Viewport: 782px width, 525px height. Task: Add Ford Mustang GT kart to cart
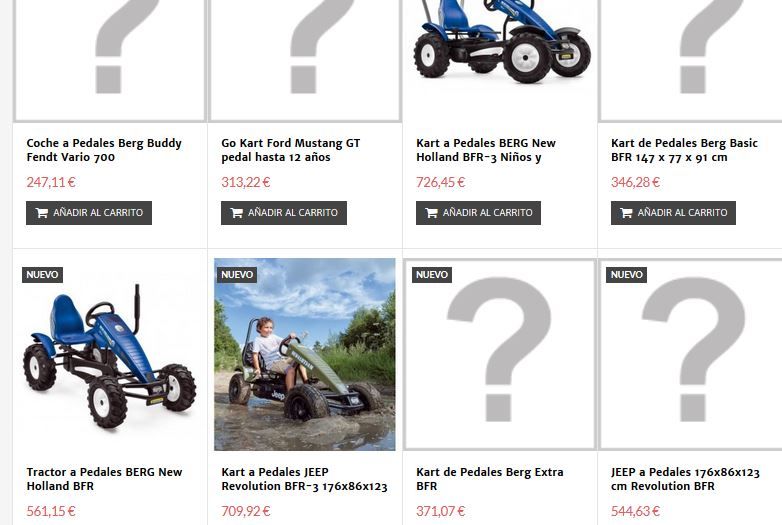(x=284, y=213)
